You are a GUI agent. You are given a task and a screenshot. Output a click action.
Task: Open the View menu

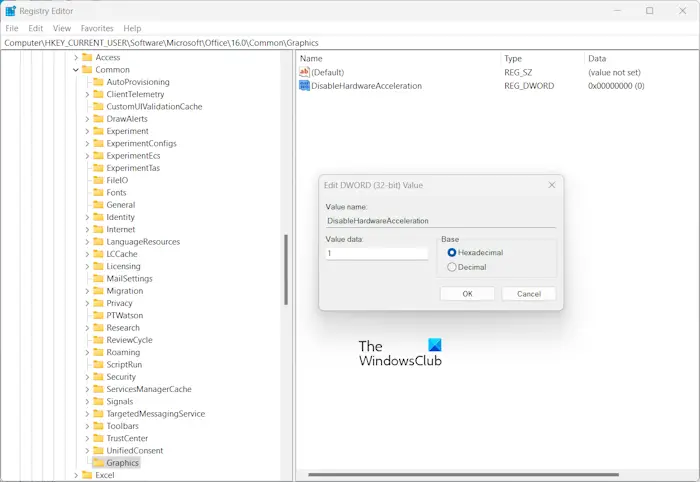pos(62,28)
